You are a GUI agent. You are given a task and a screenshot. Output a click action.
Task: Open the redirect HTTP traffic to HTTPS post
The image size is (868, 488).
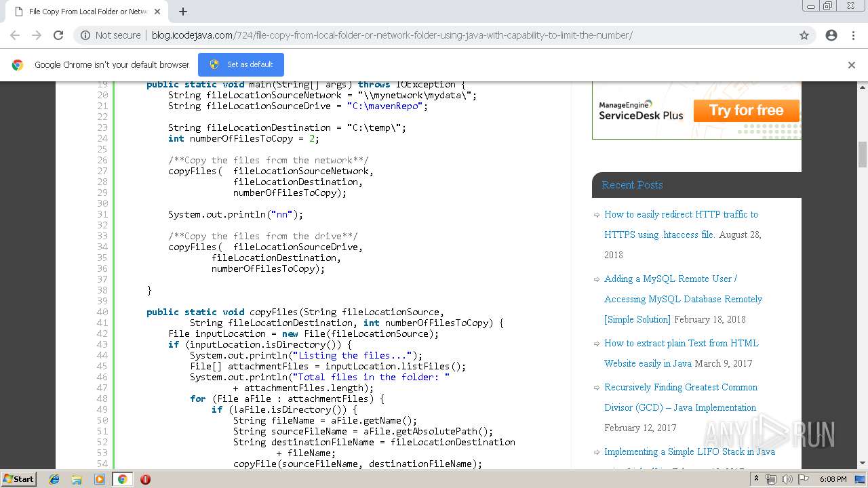pos(681,224)
